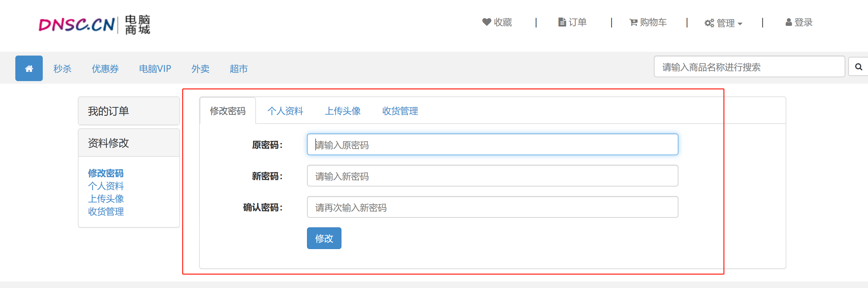Focus the product search box
This screenshot has width=868, height=288.
point(749,67)
